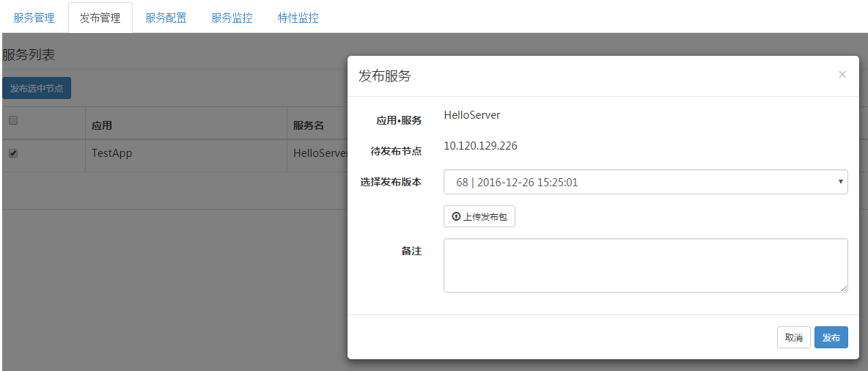The height and width of the screenshot is (371, 868).
Task: Click the 服务名 column header
Action: tap(309, 125)
